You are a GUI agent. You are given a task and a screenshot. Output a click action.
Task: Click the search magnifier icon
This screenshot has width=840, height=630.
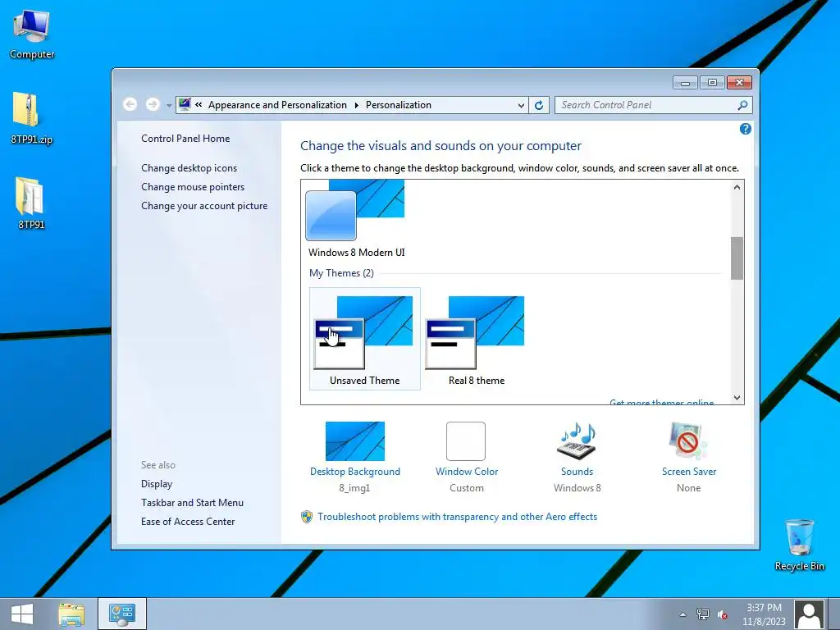point(742,105)
